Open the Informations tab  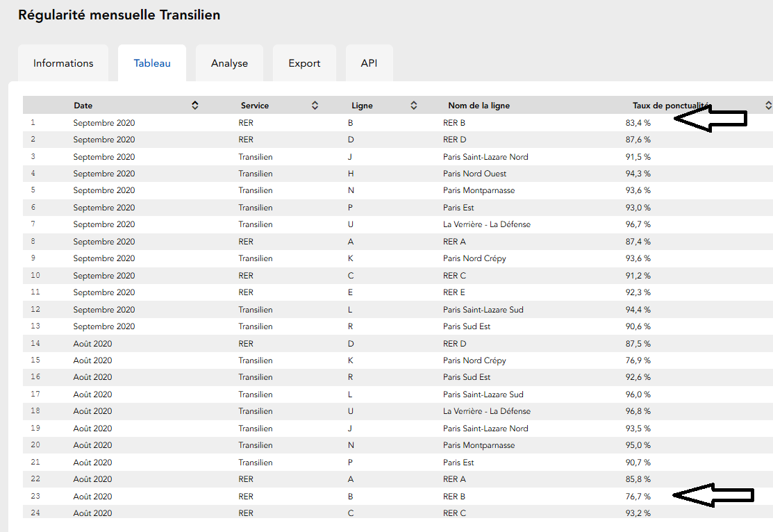pyautogui.click(x=63, y=63)
